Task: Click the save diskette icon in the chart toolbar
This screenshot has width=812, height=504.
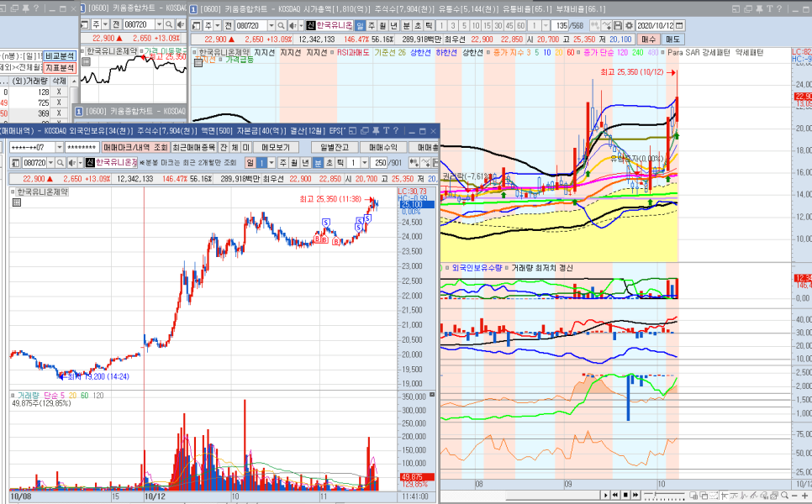Action: (617, 25)
